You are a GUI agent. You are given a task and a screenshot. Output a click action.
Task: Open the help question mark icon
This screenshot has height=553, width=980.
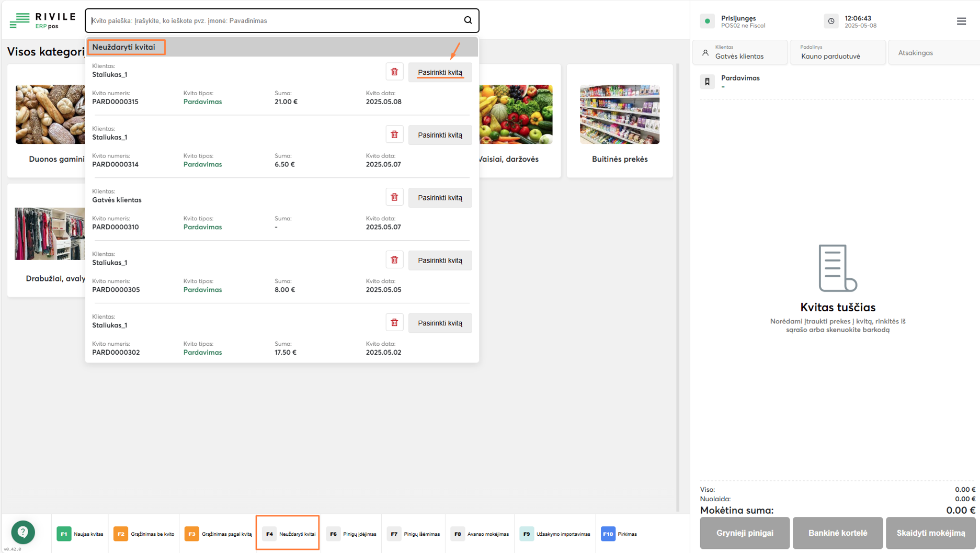pos(23,532)
